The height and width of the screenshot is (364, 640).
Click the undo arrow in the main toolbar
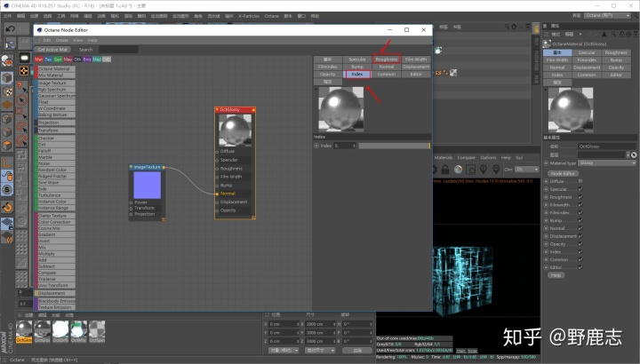pos(10,28)
